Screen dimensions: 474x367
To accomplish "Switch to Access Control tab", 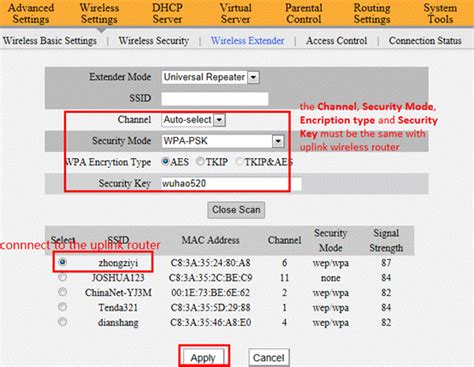I will click(x=336, y=41).
